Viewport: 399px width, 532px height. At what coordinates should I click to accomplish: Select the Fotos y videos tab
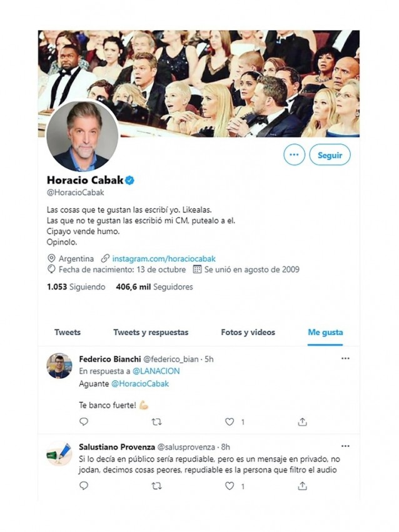pos(248,332)
